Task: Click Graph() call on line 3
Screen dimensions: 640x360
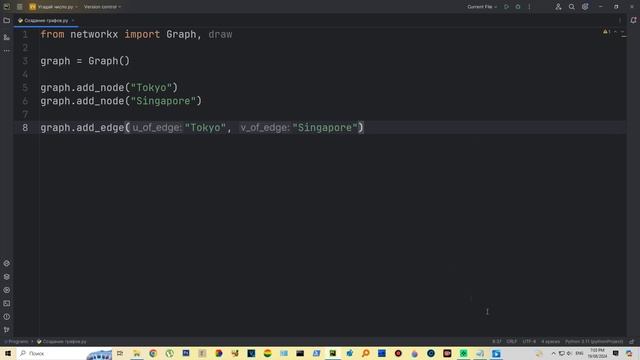Action: pyautogui.click(x=109, y=61)
